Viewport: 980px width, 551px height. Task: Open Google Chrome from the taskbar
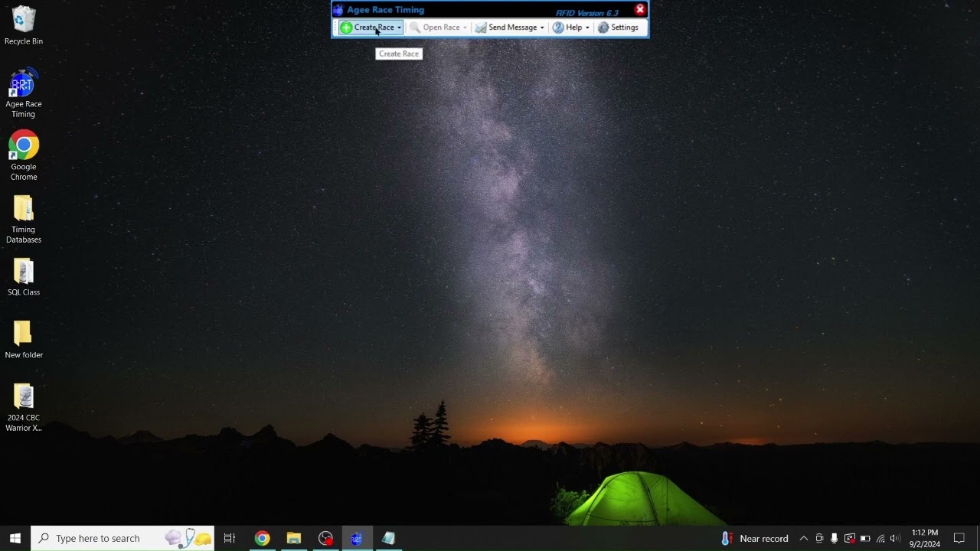[x=262, y=538]
